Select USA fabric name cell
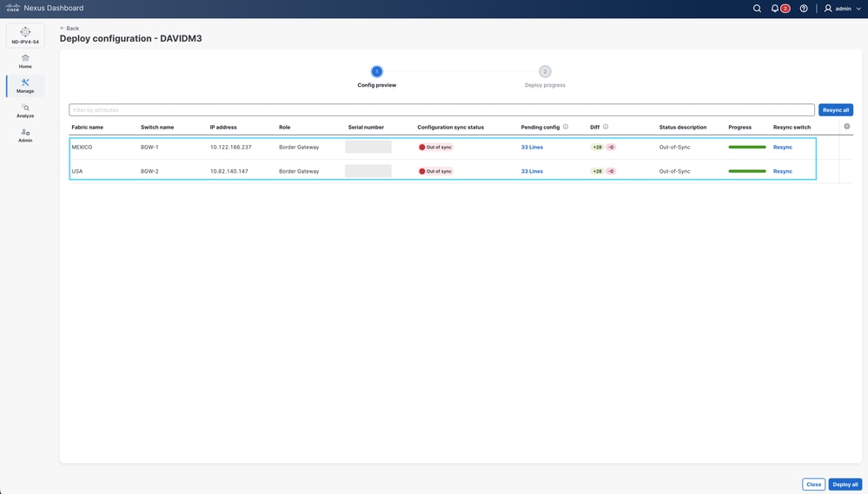 77,172
